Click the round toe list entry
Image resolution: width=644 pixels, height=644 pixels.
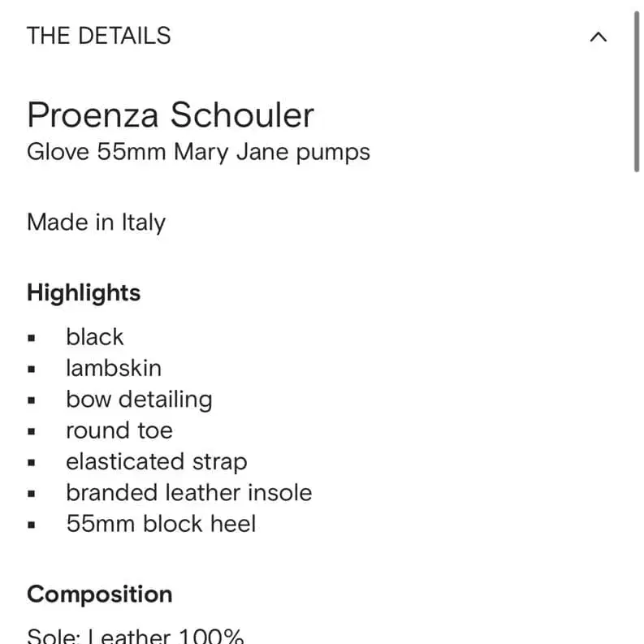(119, 431)
